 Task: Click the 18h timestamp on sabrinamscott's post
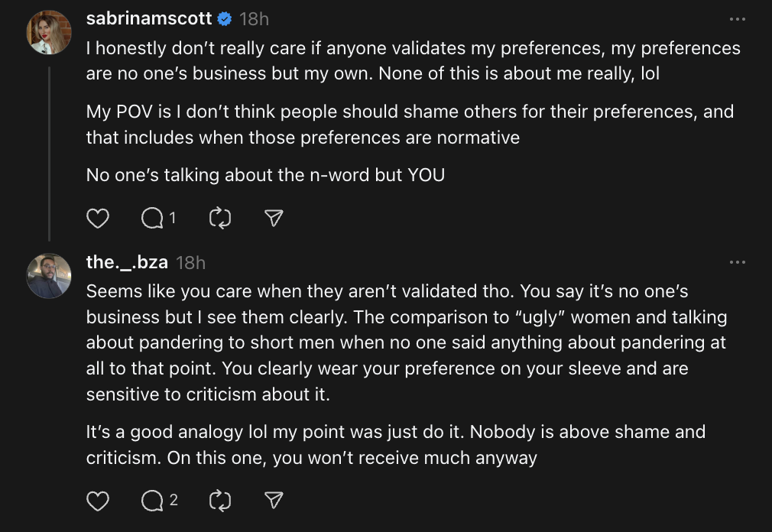point(254,18)
